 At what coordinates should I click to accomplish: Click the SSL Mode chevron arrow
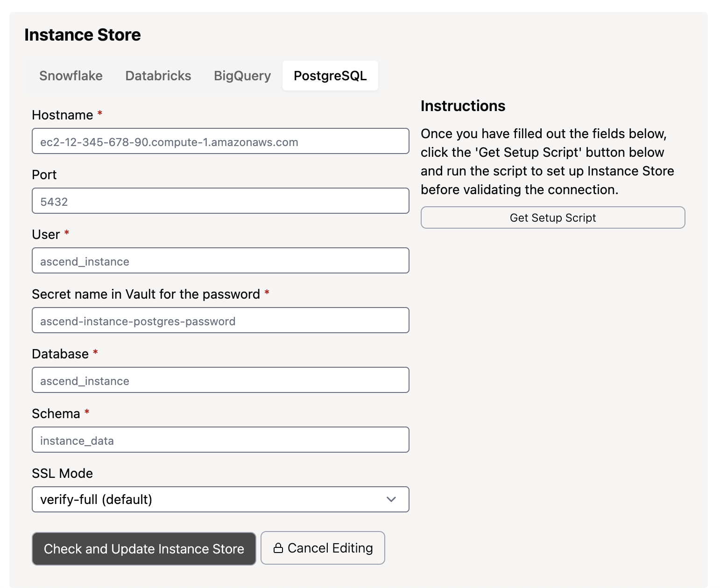coord(391,499)
